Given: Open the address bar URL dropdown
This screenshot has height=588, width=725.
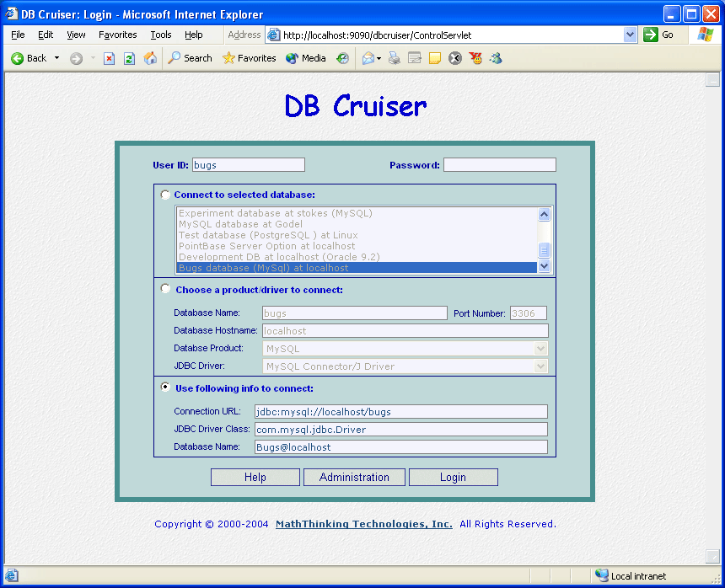Looking at the screenshot, I should click(630, 35).
